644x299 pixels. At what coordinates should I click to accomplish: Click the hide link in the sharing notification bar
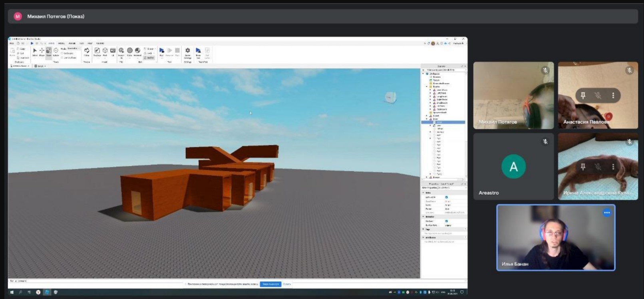coord(287,284)
